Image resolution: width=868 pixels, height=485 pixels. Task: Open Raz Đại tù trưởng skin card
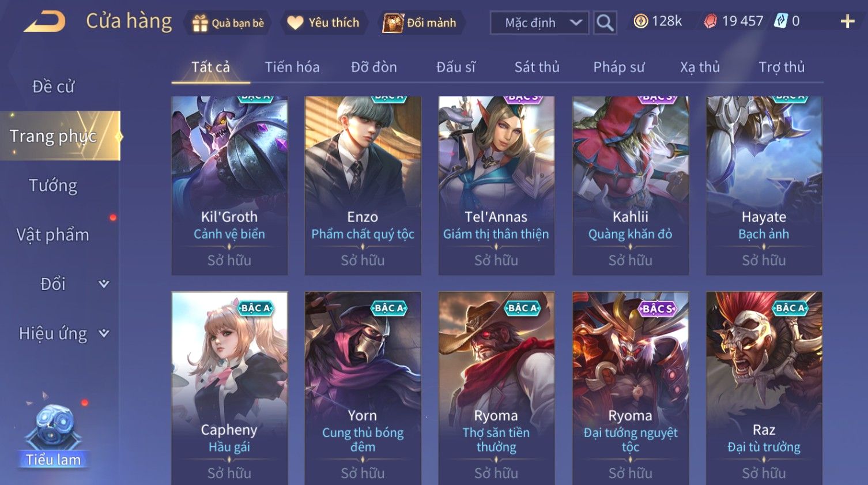coord(764,388)
